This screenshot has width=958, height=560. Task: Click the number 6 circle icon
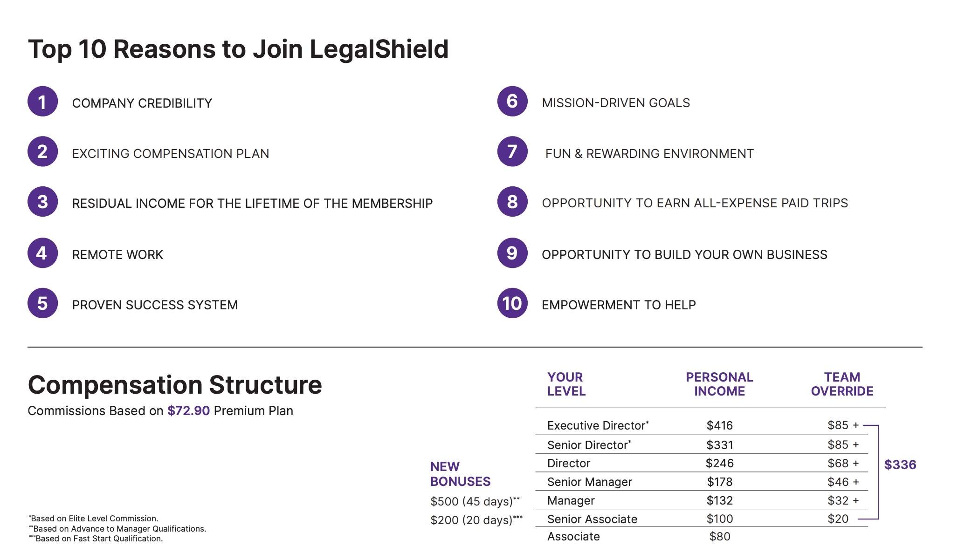point(512,102)
